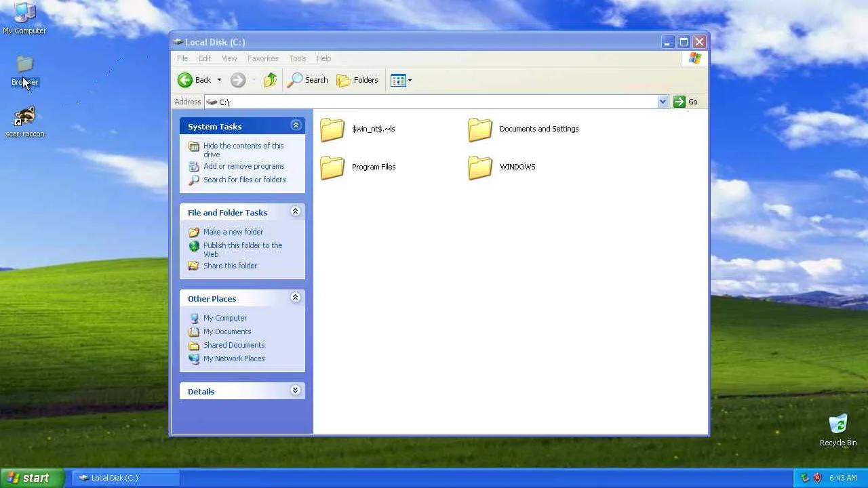Open the Favorites menu
Viewport: 868px width, 488px height.
click(262, 58)
